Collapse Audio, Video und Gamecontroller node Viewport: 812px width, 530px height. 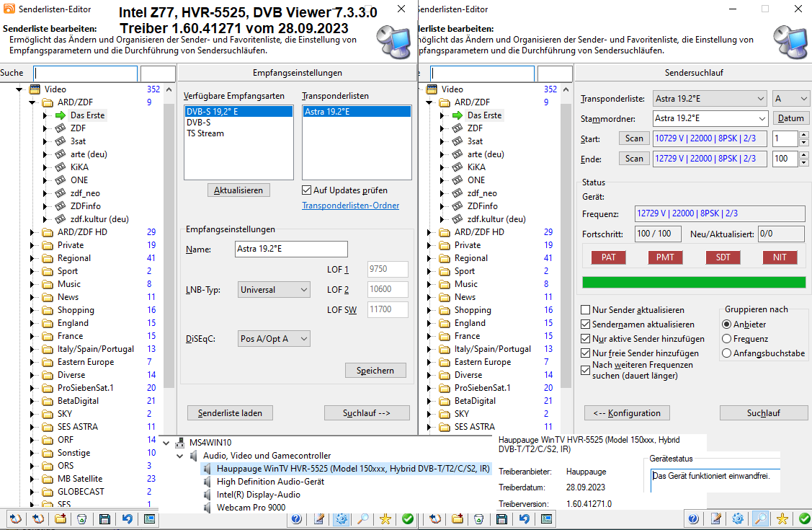click(x=179, y=456)
